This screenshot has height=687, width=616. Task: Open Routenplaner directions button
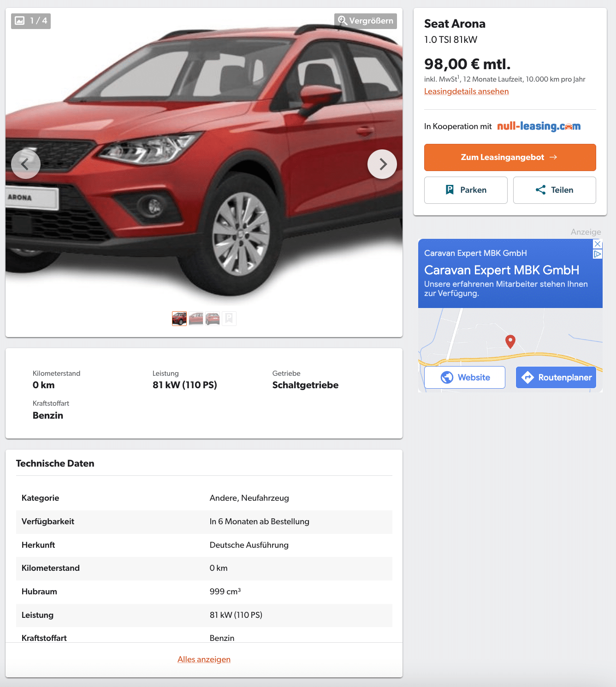[556, 377]
